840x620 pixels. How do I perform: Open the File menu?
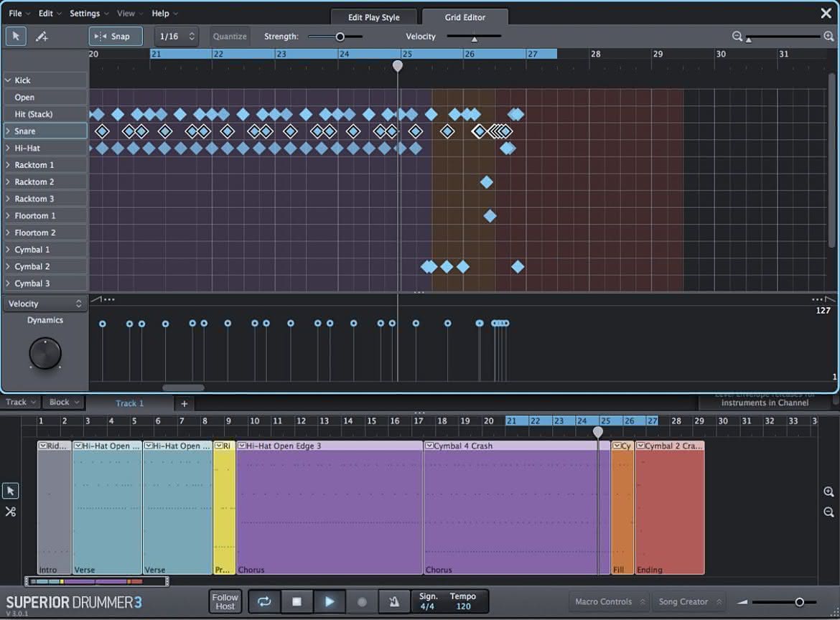tap(19, 14)
